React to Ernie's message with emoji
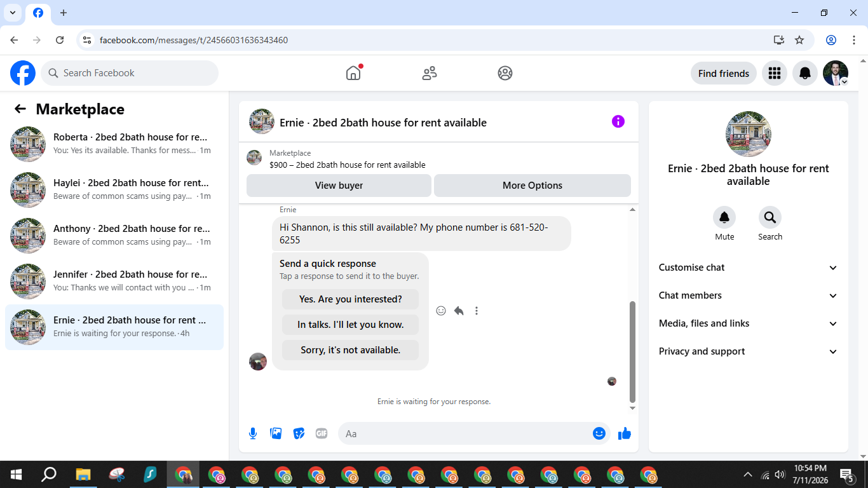This screenshot has height=488, width=868. tap(441, 311)
